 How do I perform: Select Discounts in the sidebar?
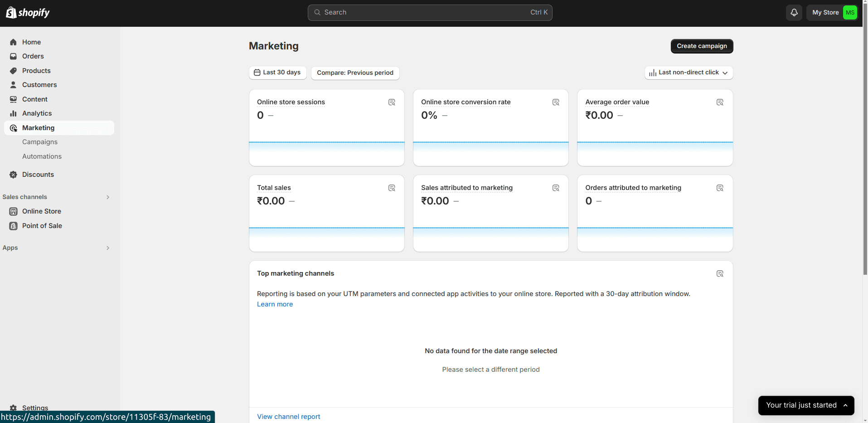pyautogui.click(x=38, y=175)
